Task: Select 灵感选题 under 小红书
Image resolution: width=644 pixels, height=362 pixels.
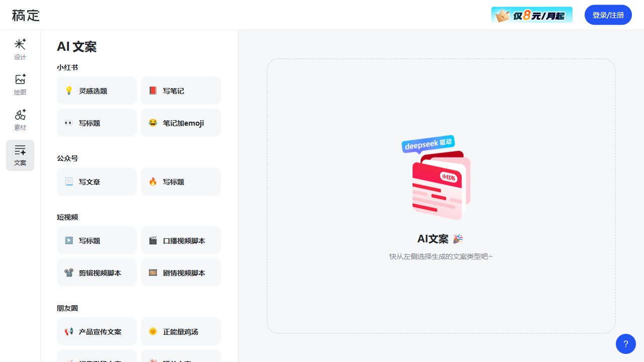Action: point(97,90)
